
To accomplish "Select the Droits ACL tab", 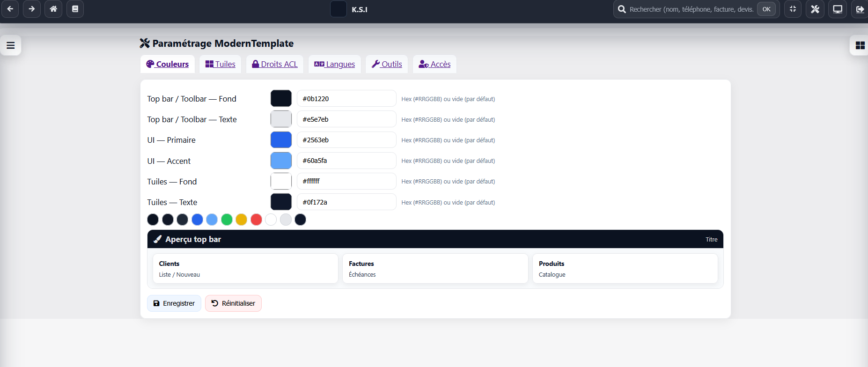I will point(275,64).
